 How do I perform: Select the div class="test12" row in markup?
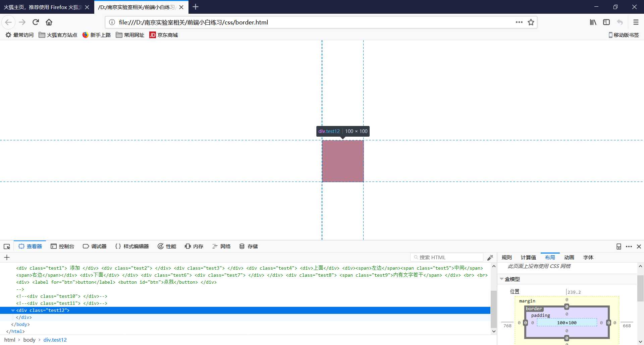(x=245, y=310)
